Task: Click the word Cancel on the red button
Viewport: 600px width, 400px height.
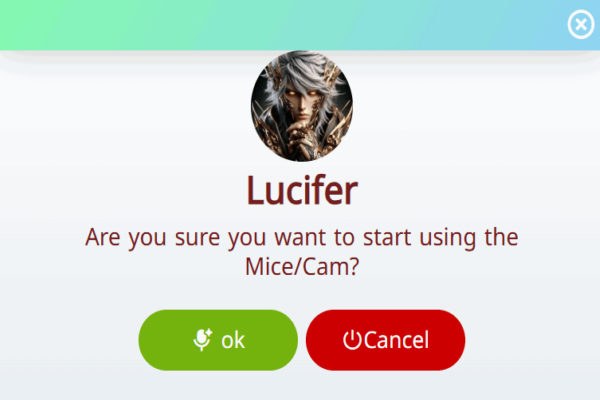Action: coord(396,340)
